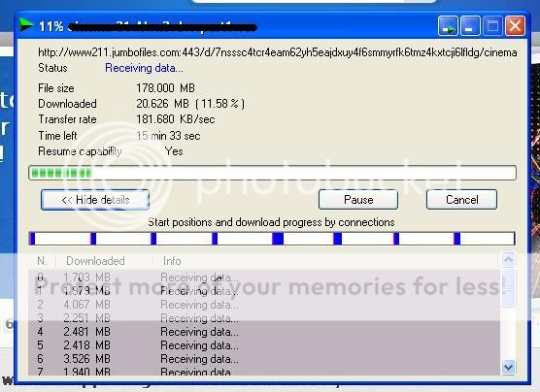Click the jumbofiles download URL text
This screenshot has width=540, height=392.
tap(277, 52)
